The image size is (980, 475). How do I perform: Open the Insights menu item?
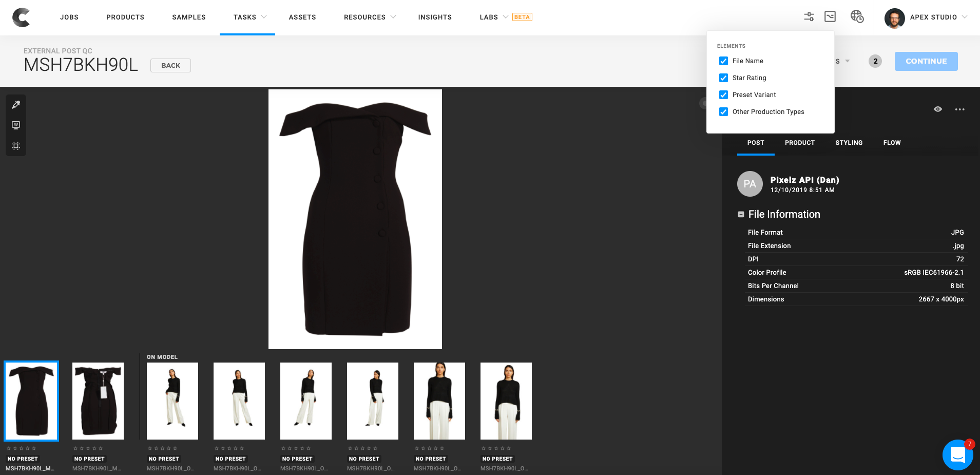pos(435,17)
